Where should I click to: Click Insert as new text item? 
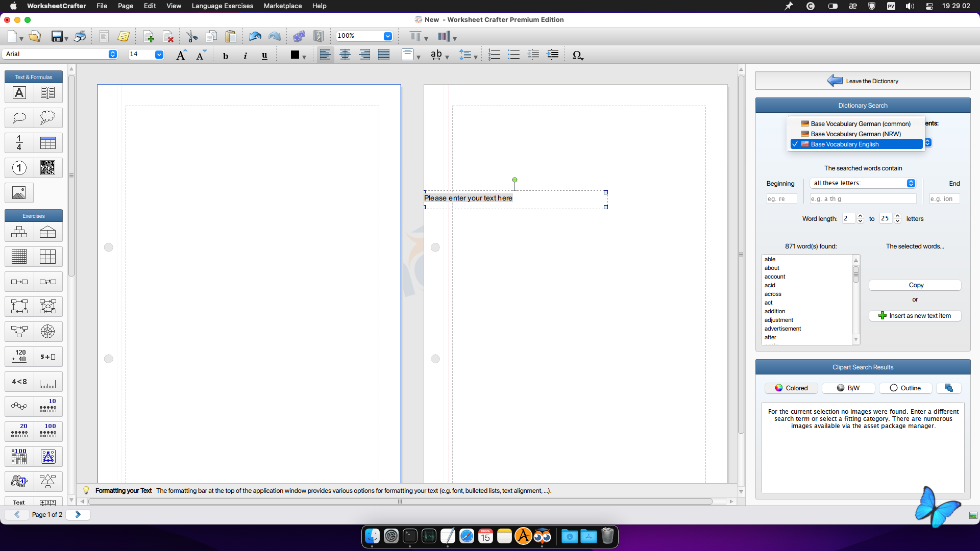tap(915, 316)
